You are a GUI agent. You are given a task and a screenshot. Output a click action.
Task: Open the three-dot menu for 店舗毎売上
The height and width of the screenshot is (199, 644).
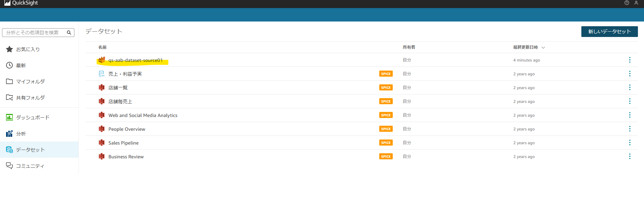point(630,101)
